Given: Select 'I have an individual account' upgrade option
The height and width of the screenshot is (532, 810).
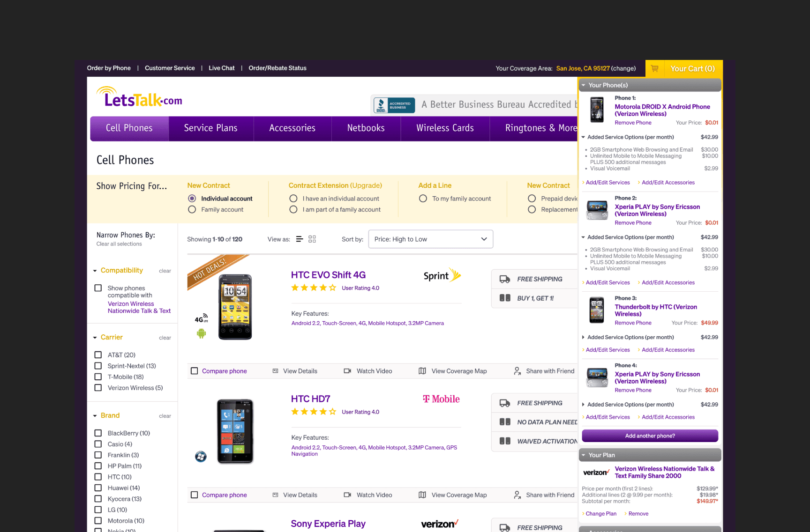Looking at the screenshot, I should (x=293, y=199).
